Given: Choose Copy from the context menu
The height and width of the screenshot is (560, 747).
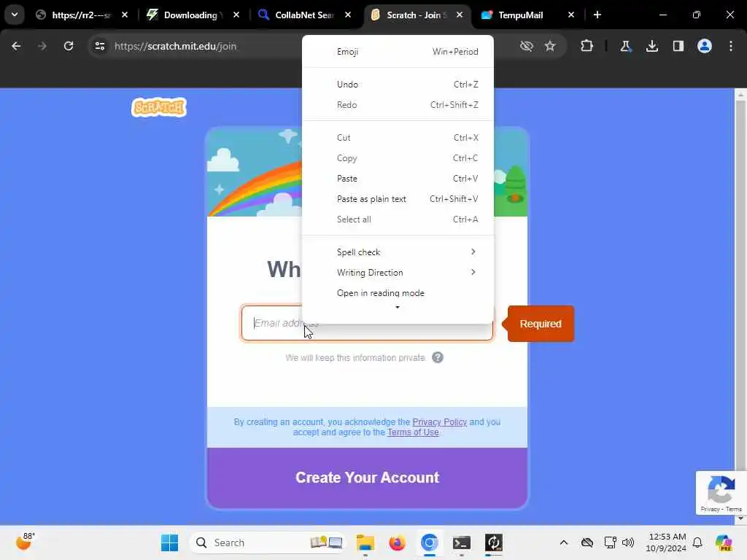Looking at the screenshot, I should pos(398,158).
